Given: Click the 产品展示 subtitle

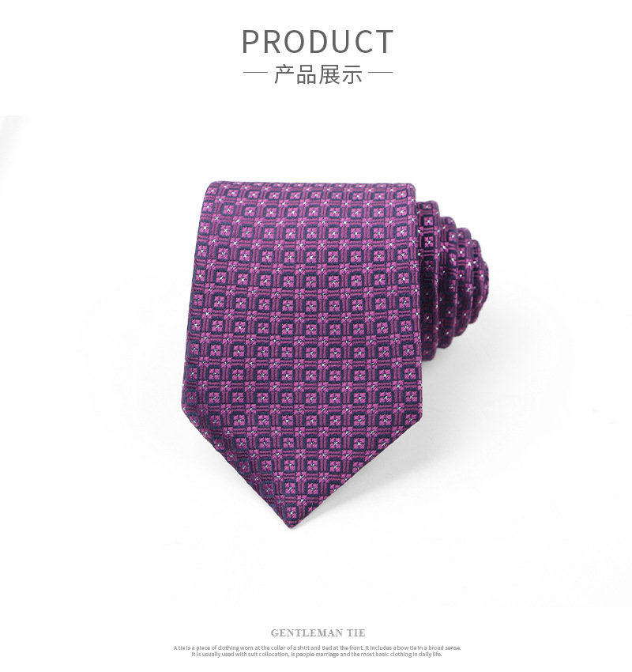Looking at the screenshot, I should pos(318,74).
